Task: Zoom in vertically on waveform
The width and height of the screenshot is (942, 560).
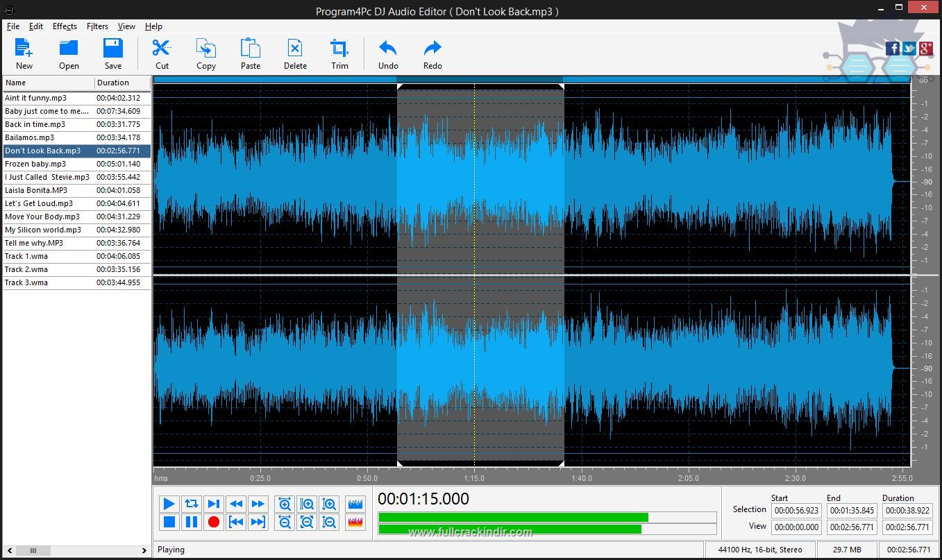Action: point(329,504)
